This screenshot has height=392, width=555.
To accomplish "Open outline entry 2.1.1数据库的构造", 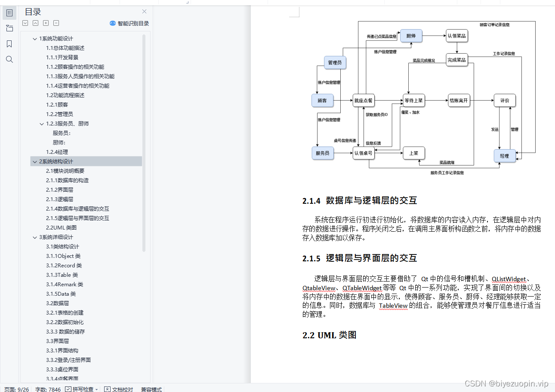I will (68, 180).
